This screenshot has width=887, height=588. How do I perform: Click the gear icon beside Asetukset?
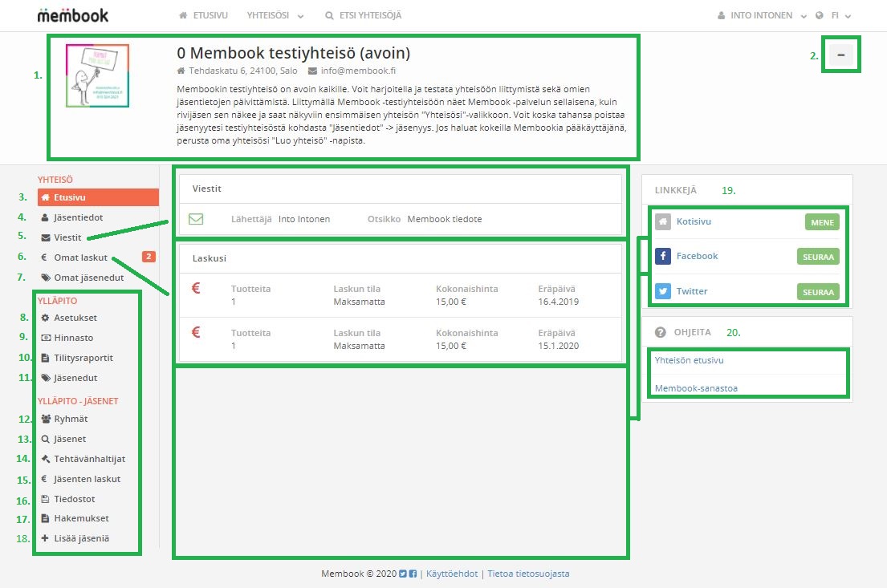45,318
